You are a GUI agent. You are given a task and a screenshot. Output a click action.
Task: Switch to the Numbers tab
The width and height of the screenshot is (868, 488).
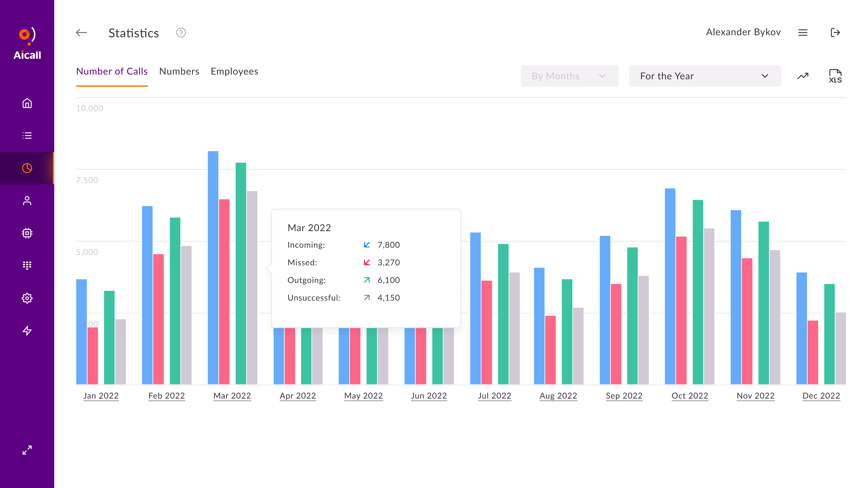(179, 71)
